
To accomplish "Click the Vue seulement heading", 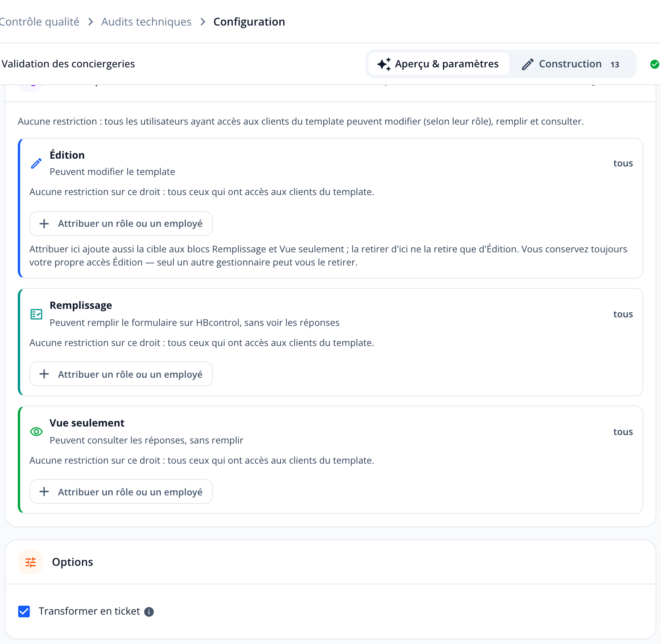I will pos(87,423).
